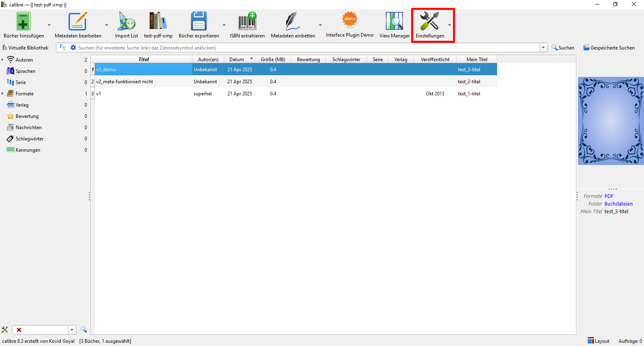Image resolution: width=644 pixels, height=346 pixels.
Task: Select Bewertung in tag browser
Action: click(x=27, y=116)
